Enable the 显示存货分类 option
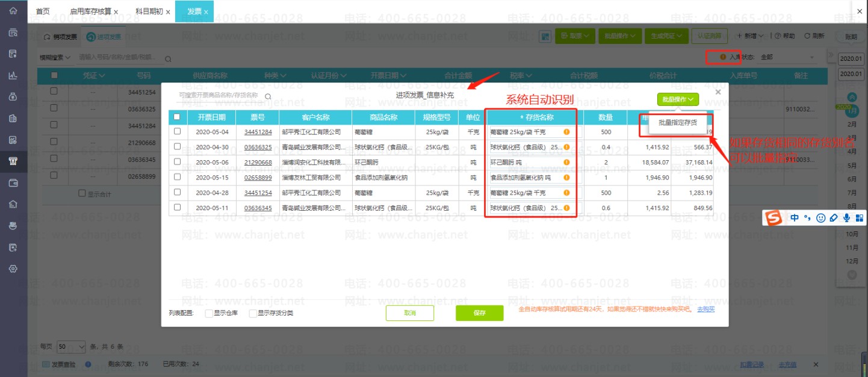Image resolution: width=868 pixels, height=377 pixels. pos(253,313)
